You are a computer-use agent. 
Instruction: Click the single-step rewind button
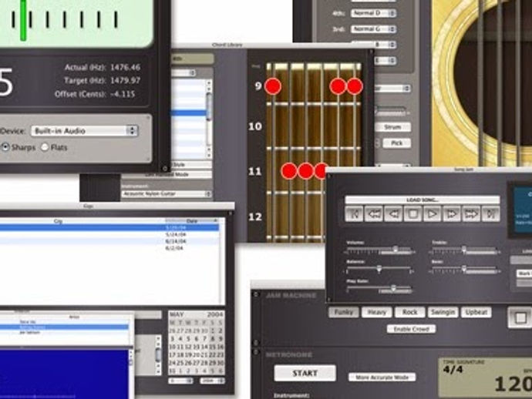393,214
